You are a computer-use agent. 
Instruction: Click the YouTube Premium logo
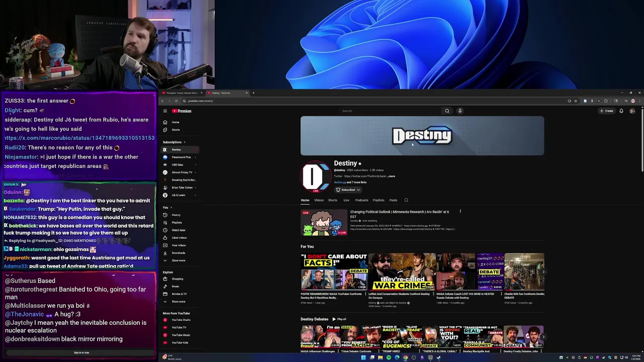click(x=182, y=111)
